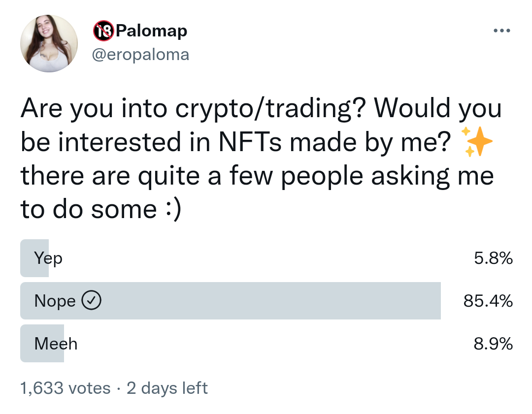
Task: Click the checkmark icon beside Nope
Action: (x=91, y=301)
